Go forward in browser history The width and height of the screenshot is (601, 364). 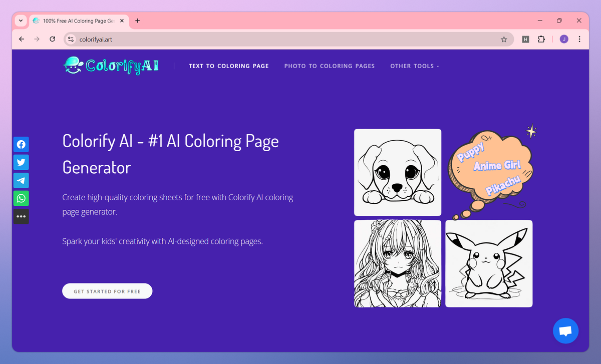click(37, 39)
